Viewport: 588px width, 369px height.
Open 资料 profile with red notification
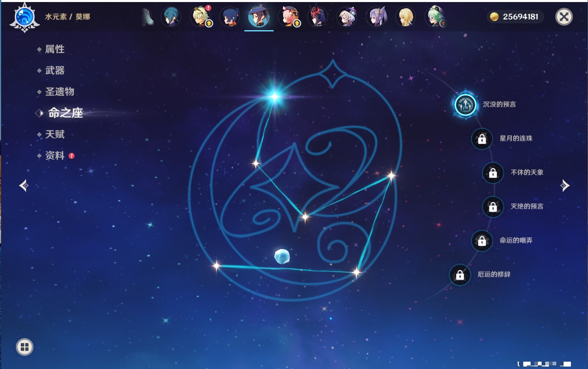click(55, 155)
